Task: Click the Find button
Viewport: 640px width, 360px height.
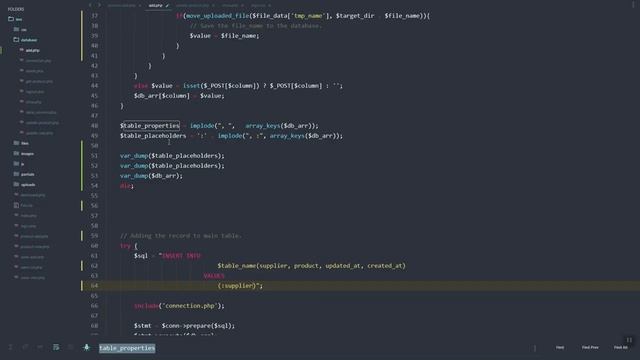Action: tap(560, 347)
